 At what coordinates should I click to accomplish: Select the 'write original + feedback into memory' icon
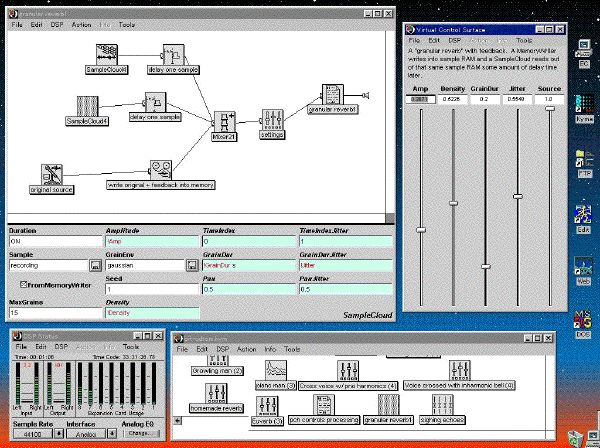click(x=161, y=170)
